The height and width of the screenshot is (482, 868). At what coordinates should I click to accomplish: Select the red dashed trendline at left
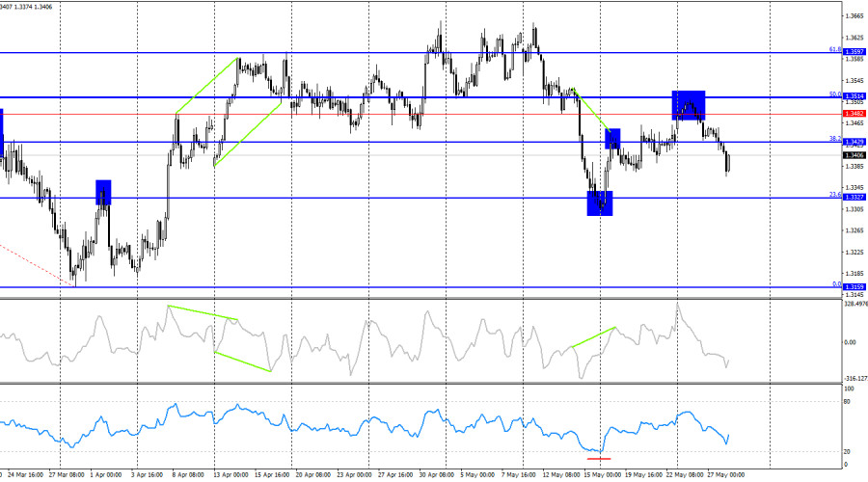click(38, 265)
